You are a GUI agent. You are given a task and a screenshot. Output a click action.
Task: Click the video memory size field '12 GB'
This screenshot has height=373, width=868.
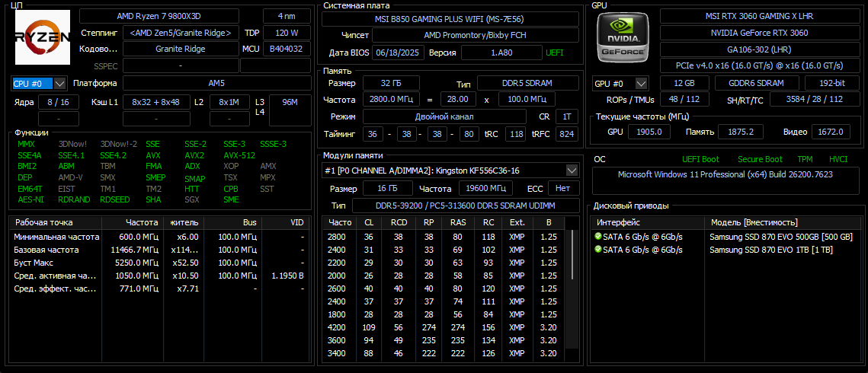click(684, 84)
